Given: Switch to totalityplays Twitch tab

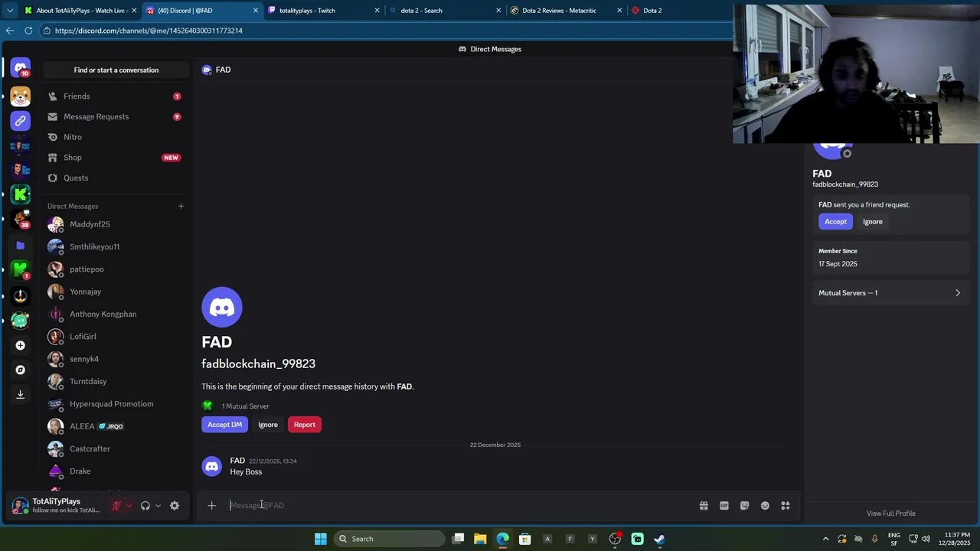Looking at the screenshot, I should [325, 11].
